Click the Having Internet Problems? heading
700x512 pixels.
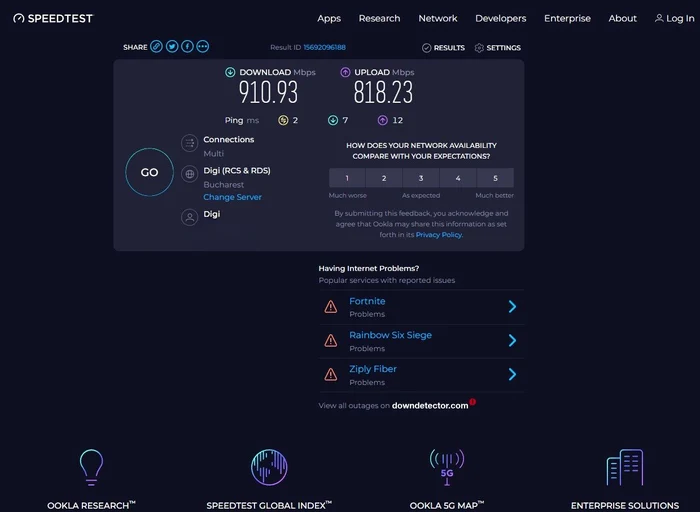coord(369,268)
